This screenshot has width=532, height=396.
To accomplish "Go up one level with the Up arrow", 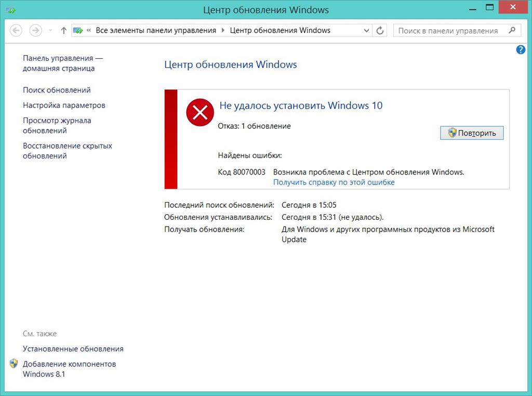I will pyautogui.click(x=63, y=31).
